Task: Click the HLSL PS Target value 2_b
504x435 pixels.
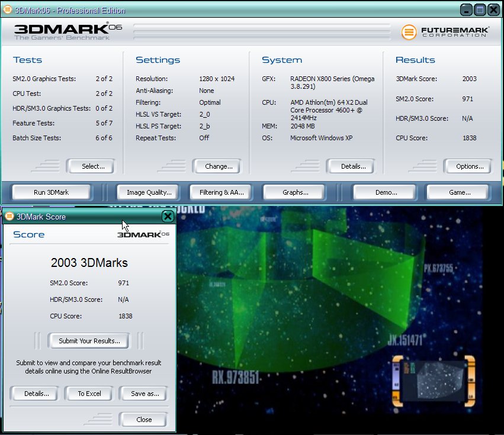Action: (204, 126)
